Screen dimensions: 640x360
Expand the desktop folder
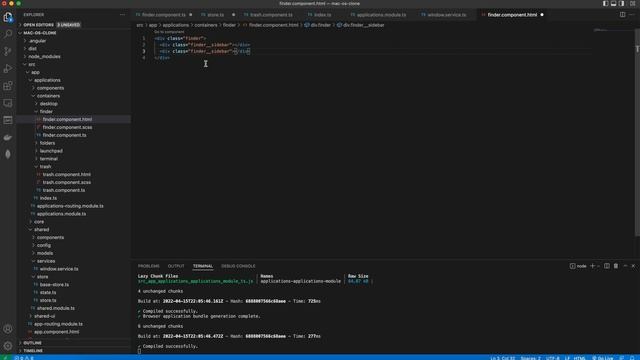pos(49,104)
